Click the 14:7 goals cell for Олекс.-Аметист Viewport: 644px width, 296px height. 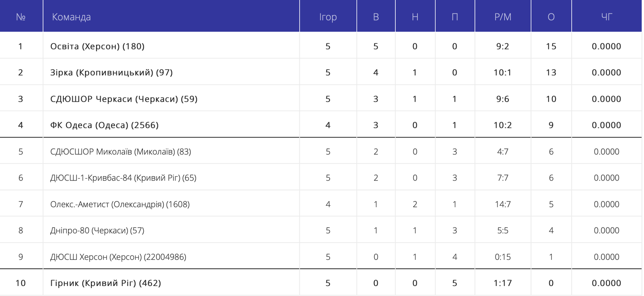(503, 204)
